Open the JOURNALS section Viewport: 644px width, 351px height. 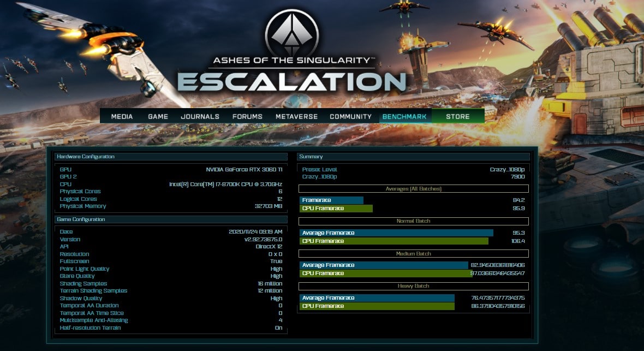pos(200,116)
